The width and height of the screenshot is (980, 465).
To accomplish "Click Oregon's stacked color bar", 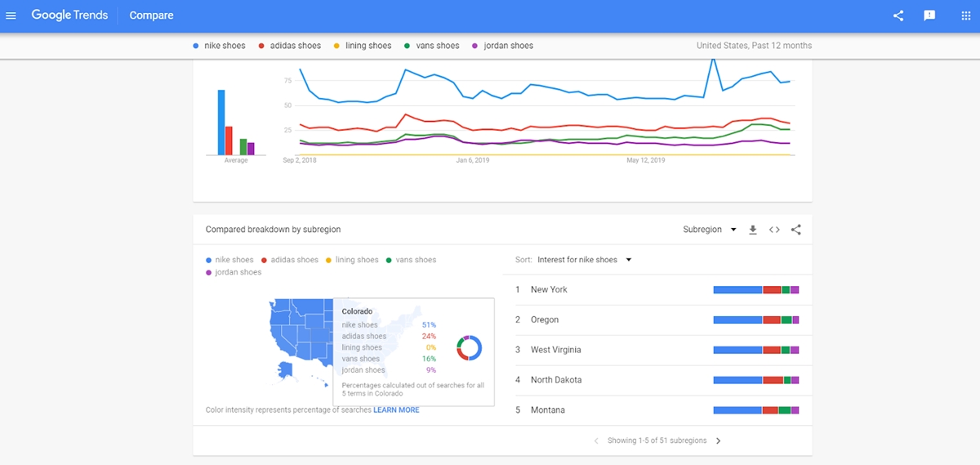I will [x=756, y=320].
